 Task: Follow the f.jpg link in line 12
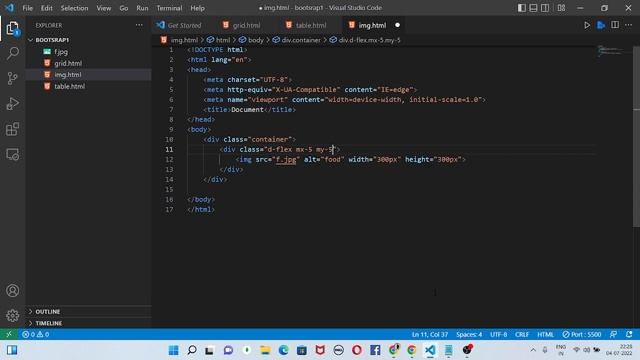(x=286, y=160)
